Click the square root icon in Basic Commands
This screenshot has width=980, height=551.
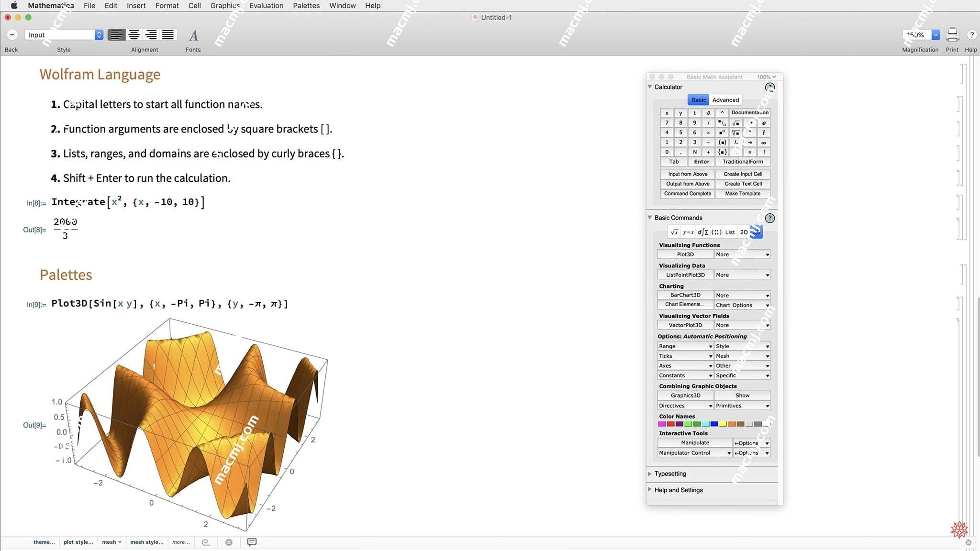[x=673, y=232]
